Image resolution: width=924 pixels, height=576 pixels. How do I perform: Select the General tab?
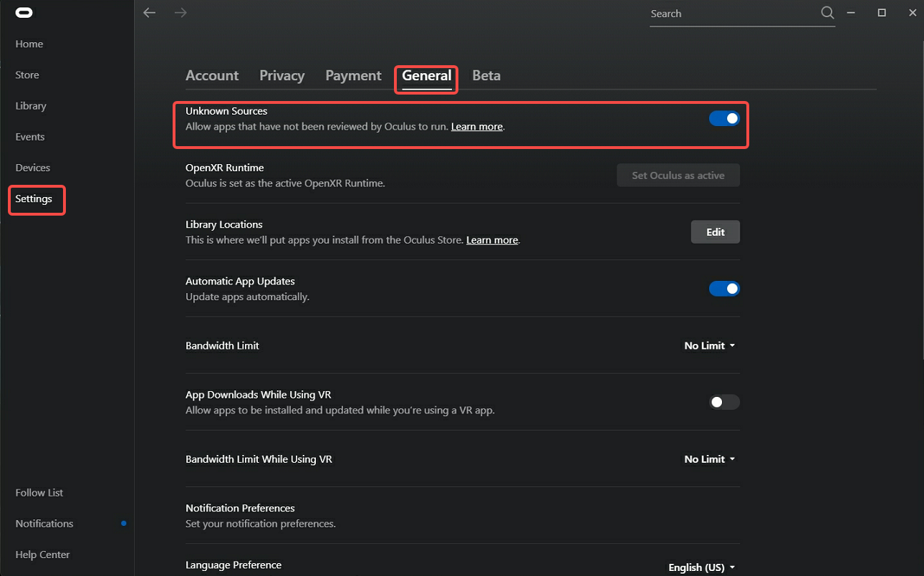(x=426, y=76)
